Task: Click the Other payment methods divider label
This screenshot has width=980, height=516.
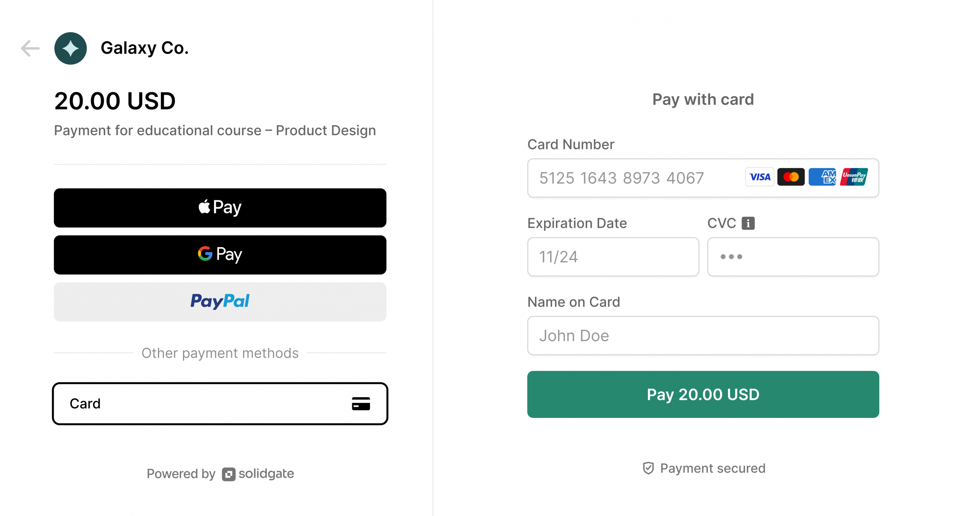Action: pos(220,353)
